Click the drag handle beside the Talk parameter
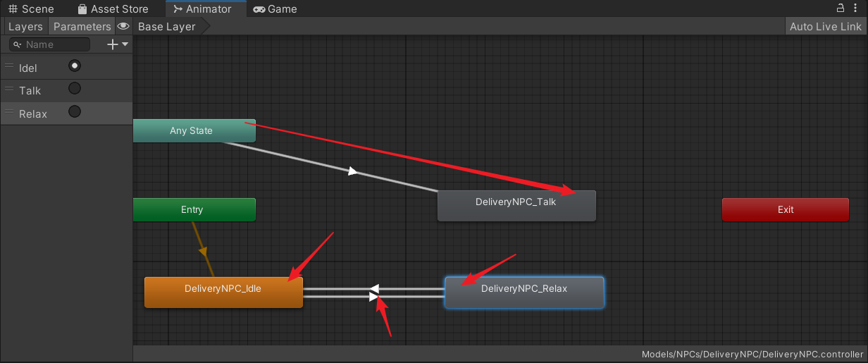 click(9, 90)
